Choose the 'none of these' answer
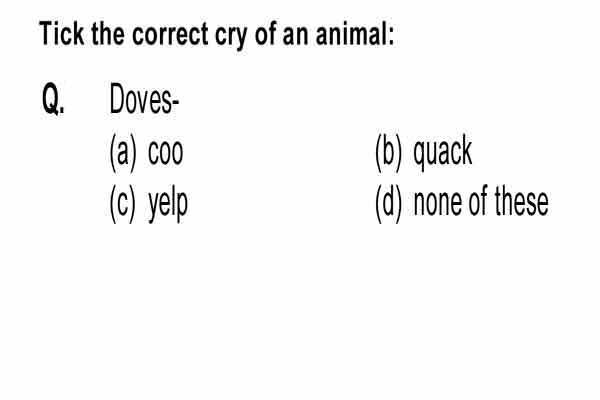 [x=481, y=202]
